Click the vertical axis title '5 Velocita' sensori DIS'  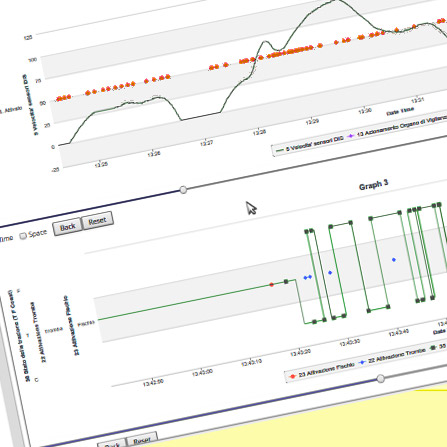[31, 104]
